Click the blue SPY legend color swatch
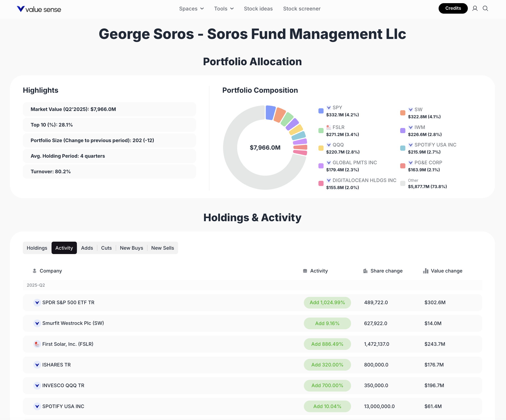Viewport: 506px width, 420px height. click(x=321, y=111)
